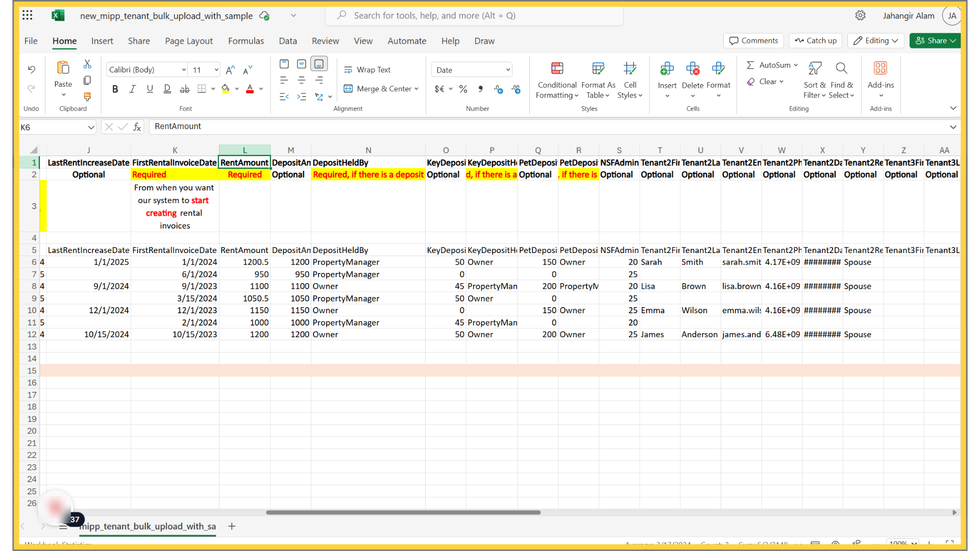
Task: Decrease font size with smaller A icon
Action: (x=248, y=70)
